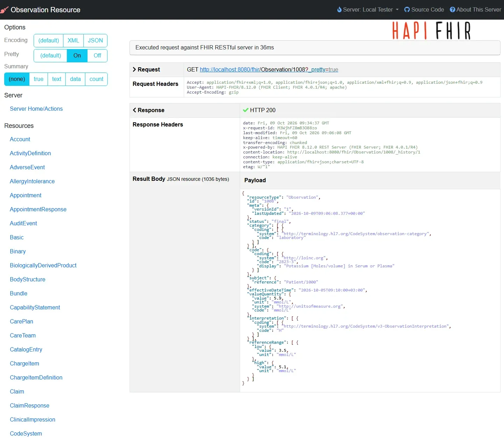Select Summary count option
Image resolution: width=504 pixels, height=438 pixels.
pyautogui.click(x=96, y=79)
